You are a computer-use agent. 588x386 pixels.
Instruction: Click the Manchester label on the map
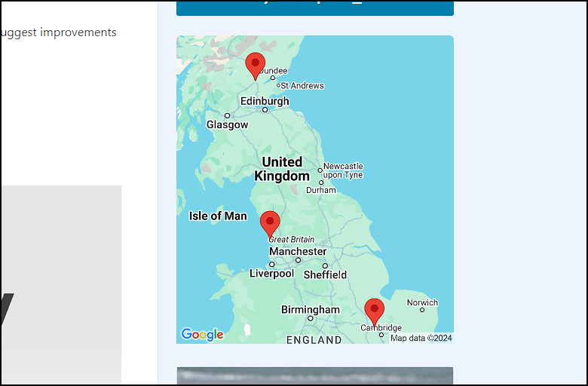[x=298, y=251]
